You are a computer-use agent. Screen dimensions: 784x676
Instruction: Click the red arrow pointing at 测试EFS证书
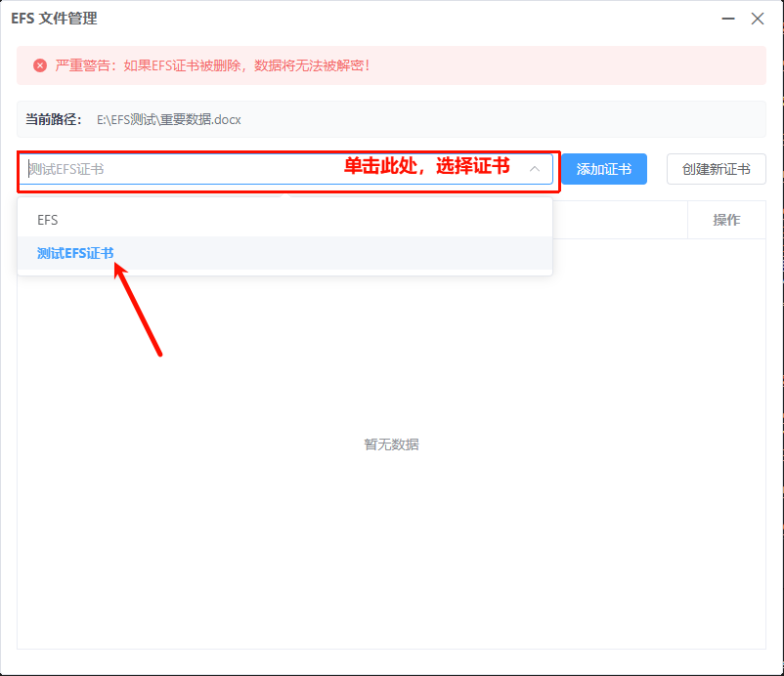(139, 309)
